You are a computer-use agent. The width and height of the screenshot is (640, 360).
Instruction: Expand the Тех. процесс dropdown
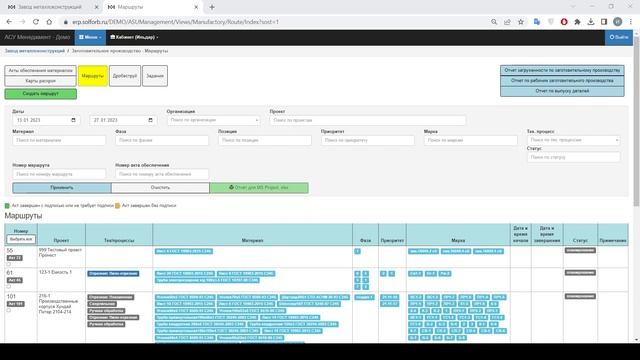573,140
